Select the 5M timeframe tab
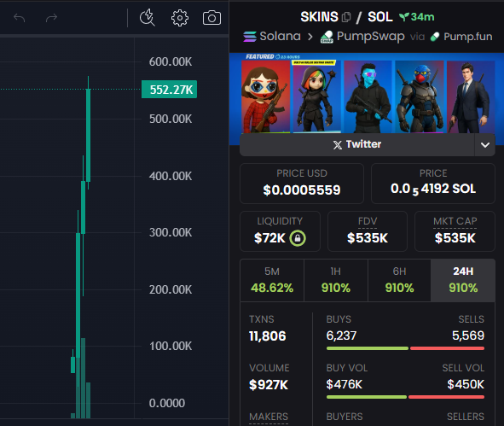The width and height of the screenshot is (504, 426). (x=272, y=280)
